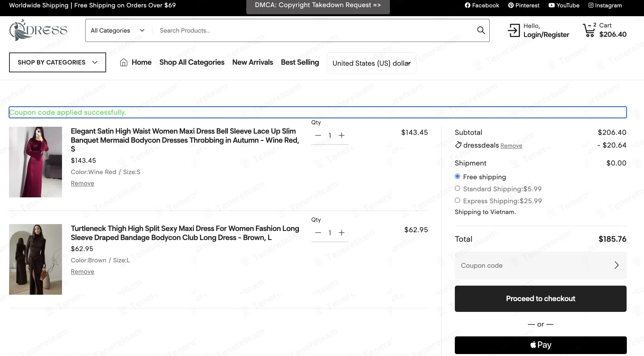Viewport: 644px width, 356px height.
Task: Open United States (US) dollar currency selector
Action: click(372, 63)
